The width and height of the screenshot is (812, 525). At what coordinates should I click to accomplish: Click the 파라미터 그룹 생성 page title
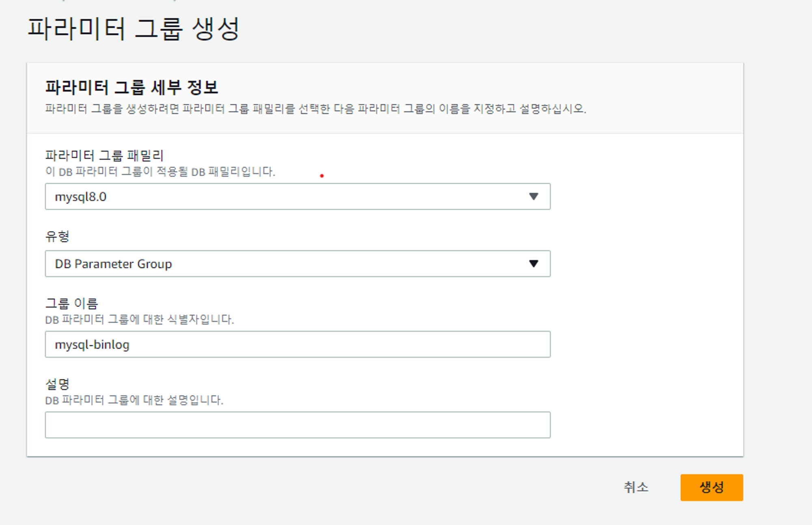[134, 29]
